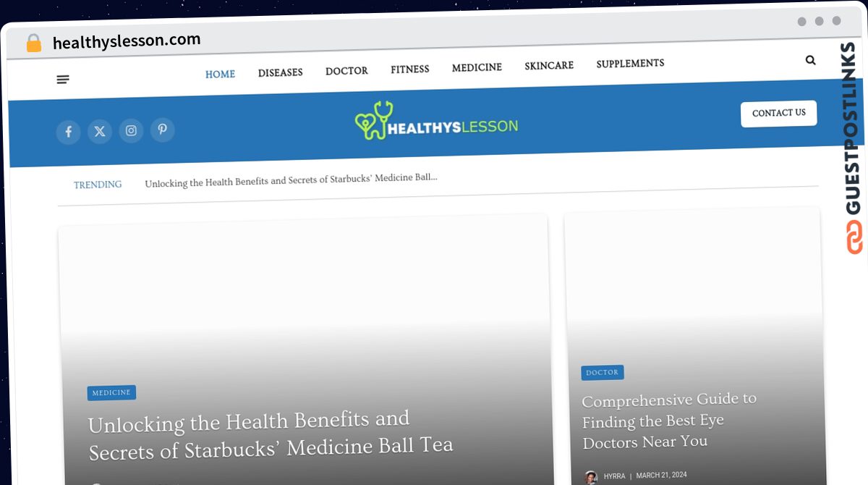The width and height of the screenshot is (868, 485).
Task: Open the Pinterest social icon
Action: tap(163, 130)
